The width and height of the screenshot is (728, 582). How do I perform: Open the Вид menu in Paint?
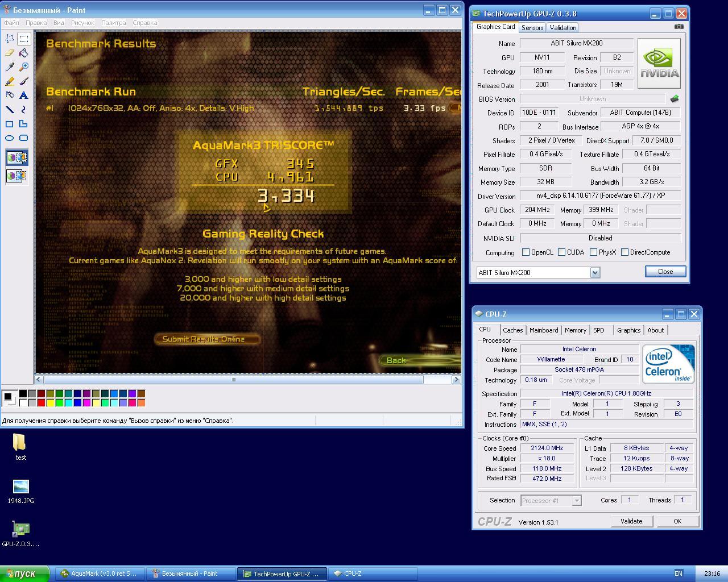(59, 23)
